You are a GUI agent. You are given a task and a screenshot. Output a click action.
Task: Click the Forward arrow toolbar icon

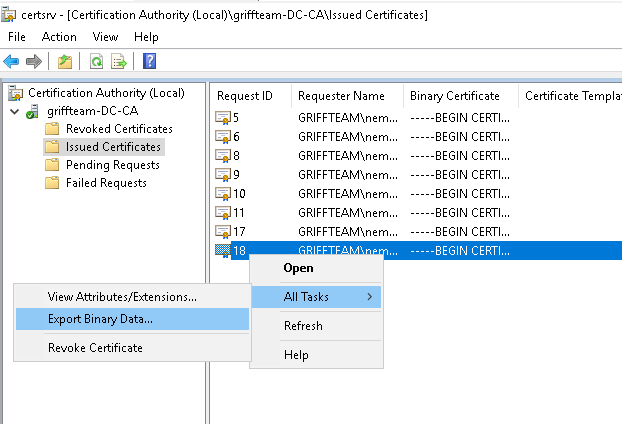(33, 61)
